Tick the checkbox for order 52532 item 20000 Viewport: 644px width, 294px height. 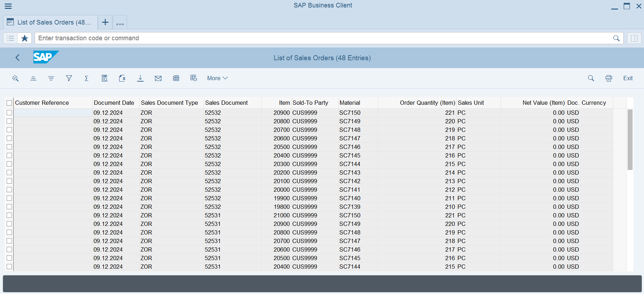pyautogui.click(x=9, y=190)
